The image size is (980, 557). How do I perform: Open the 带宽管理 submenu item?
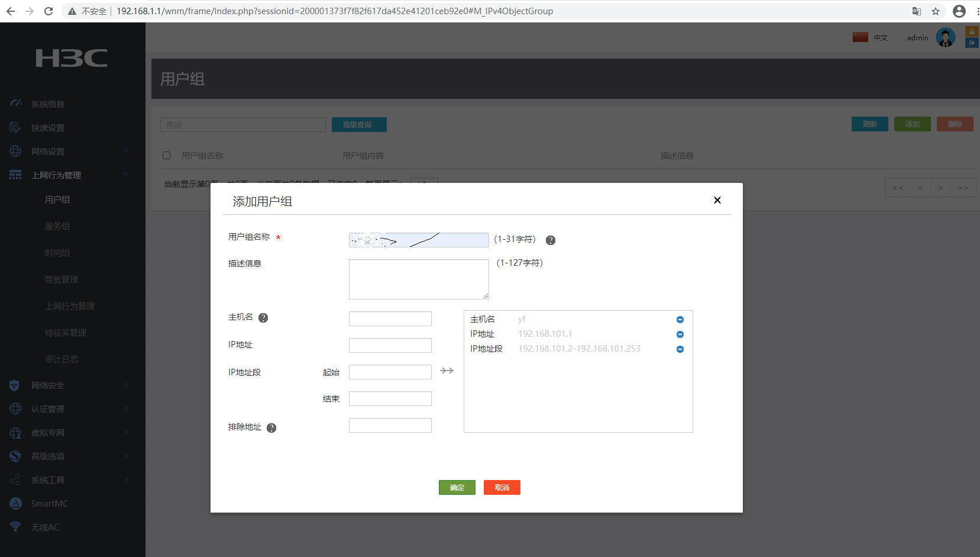click(x=62, y=279)
